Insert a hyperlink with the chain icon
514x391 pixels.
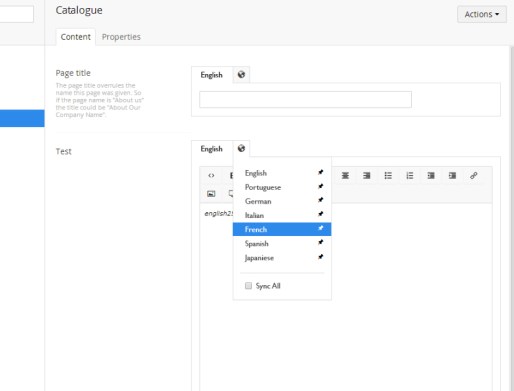click(x=474, y=175)
